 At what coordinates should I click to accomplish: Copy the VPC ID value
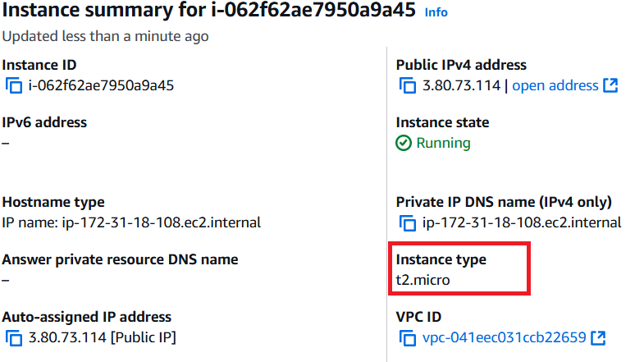click(408, 338)
